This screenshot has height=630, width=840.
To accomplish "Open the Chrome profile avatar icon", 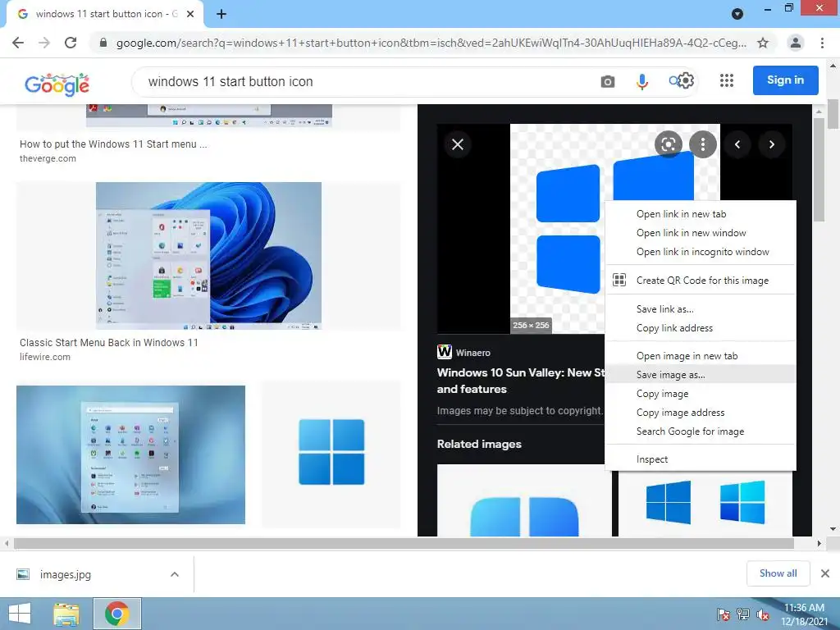I will click(796, 43).
